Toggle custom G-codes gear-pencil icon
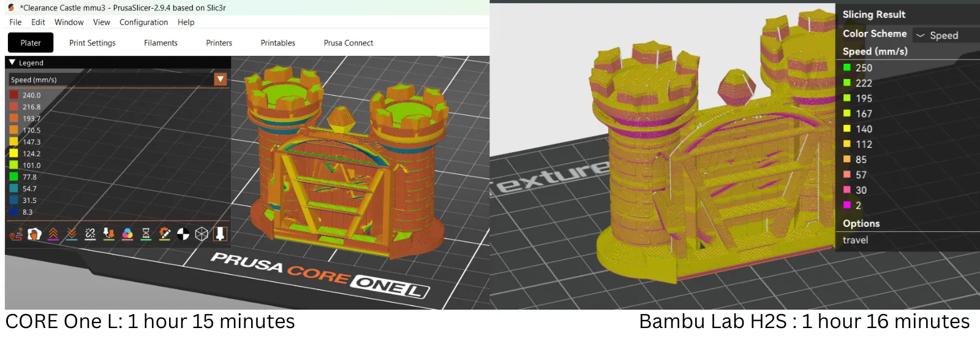The image size is (980, 344). [x=165, y=234]
